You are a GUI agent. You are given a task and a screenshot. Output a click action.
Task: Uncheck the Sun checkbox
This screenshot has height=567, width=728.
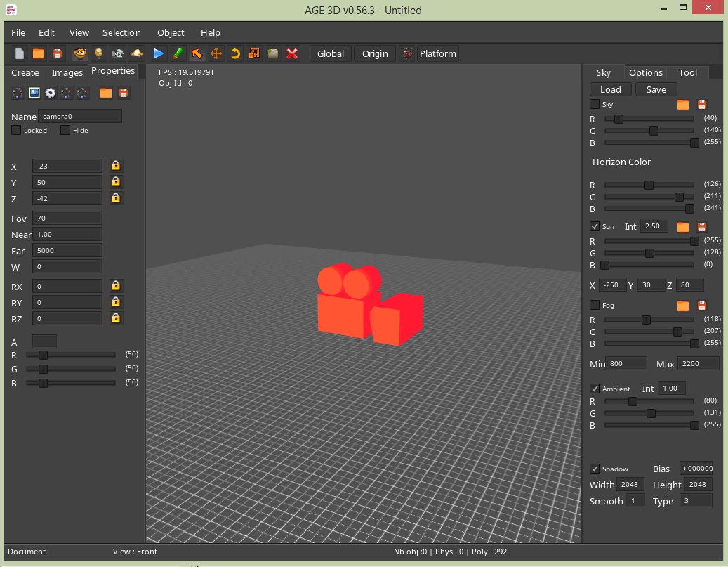tap(595, 226)
